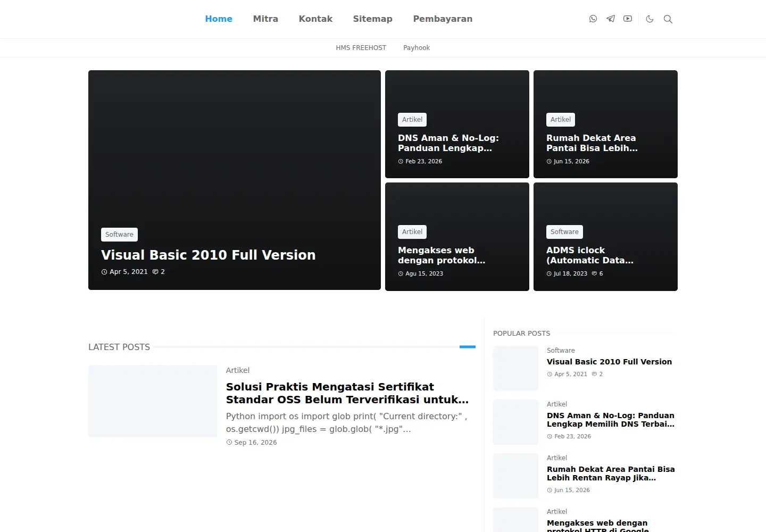
Task: Click thumbnail of popular Rumah Dekat Area post
Action: point(515,476)
